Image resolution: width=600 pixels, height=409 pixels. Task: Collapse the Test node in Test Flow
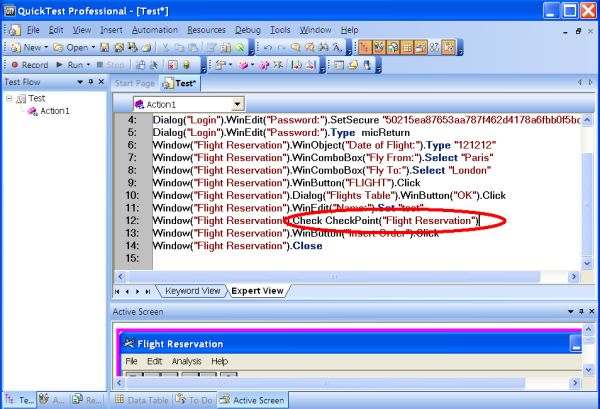click(x=9, y=99)
